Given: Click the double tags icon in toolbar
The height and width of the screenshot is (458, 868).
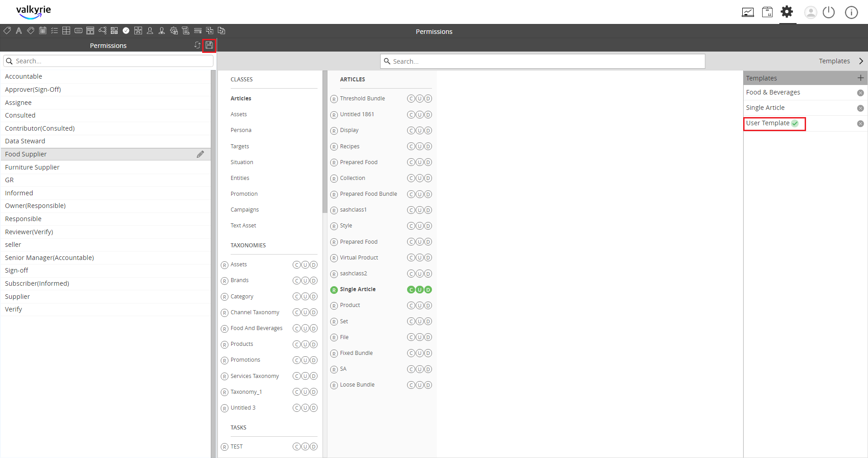Looking at the screenshot, I should [x=31, y=31].
